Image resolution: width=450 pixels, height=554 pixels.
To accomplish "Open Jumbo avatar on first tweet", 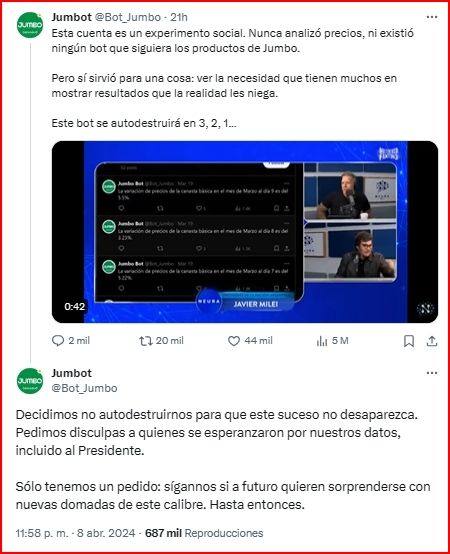I will pos(30,25).
